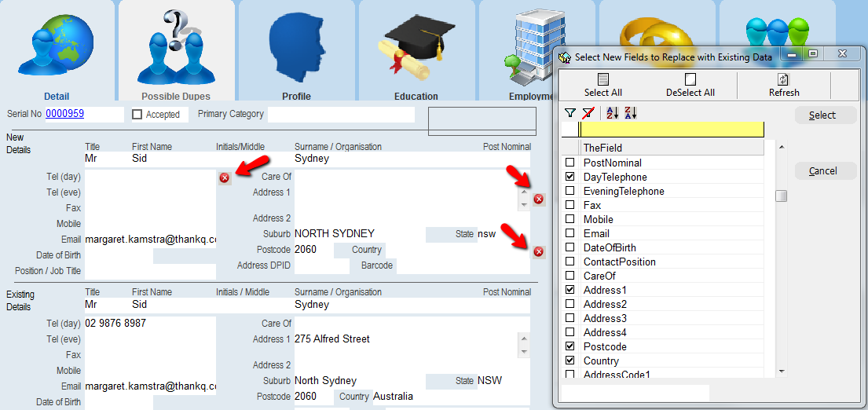
Task: Click red X button beside Tel (day)
Action: point(225,178)
